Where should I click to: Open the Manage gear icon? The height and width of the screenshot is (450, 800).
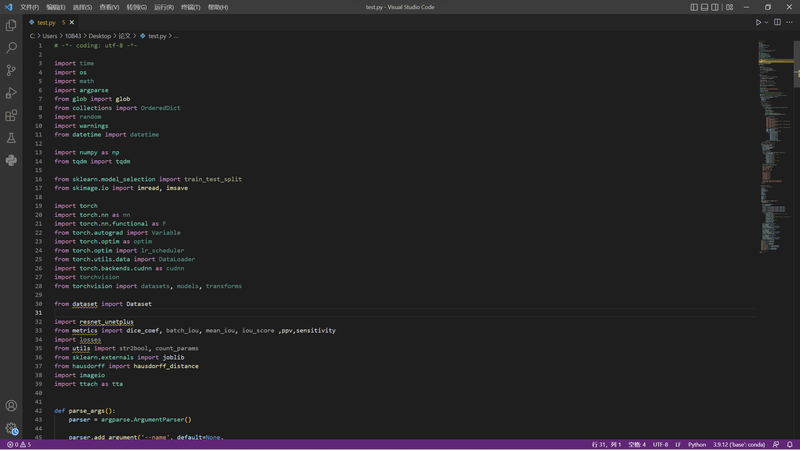pyautogui.click(x=11, y=428)
